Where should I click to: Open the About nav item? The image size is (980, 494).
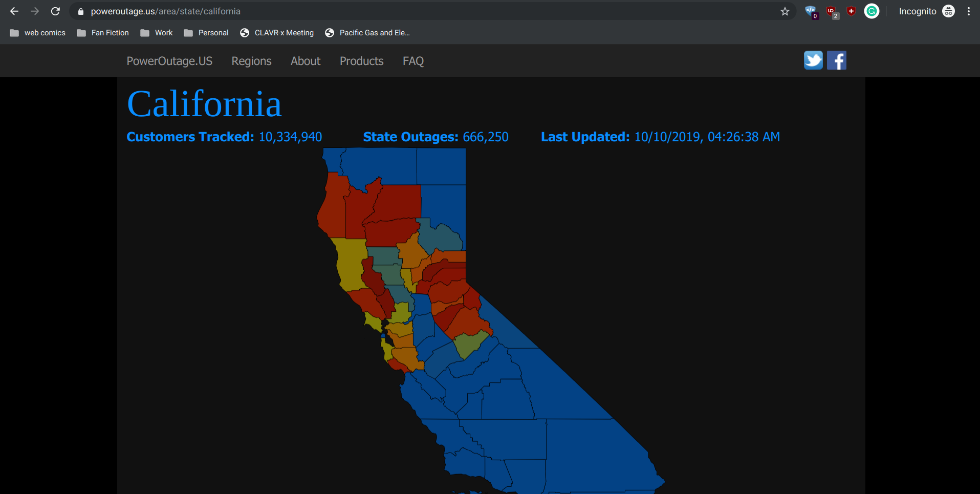(306, 61)
